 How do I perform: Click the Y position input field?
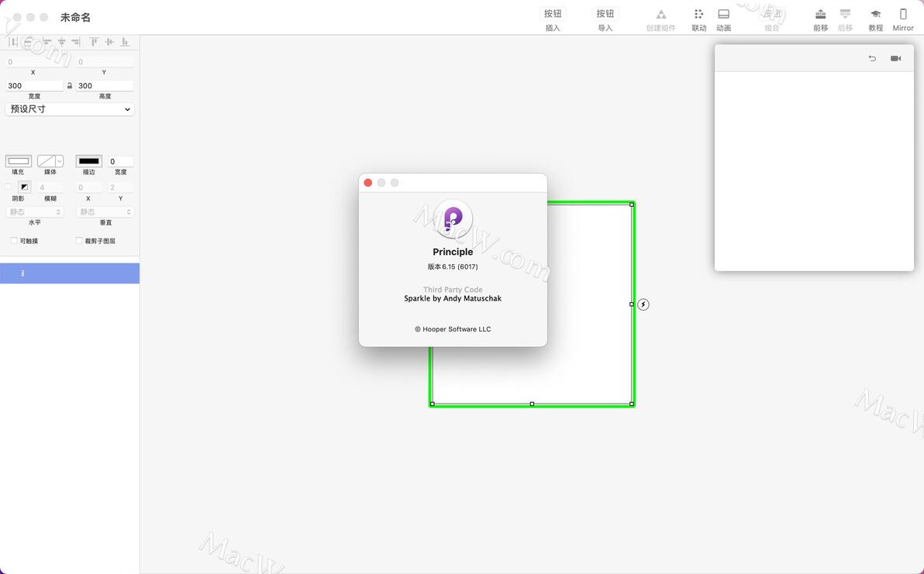click(105, 62)
